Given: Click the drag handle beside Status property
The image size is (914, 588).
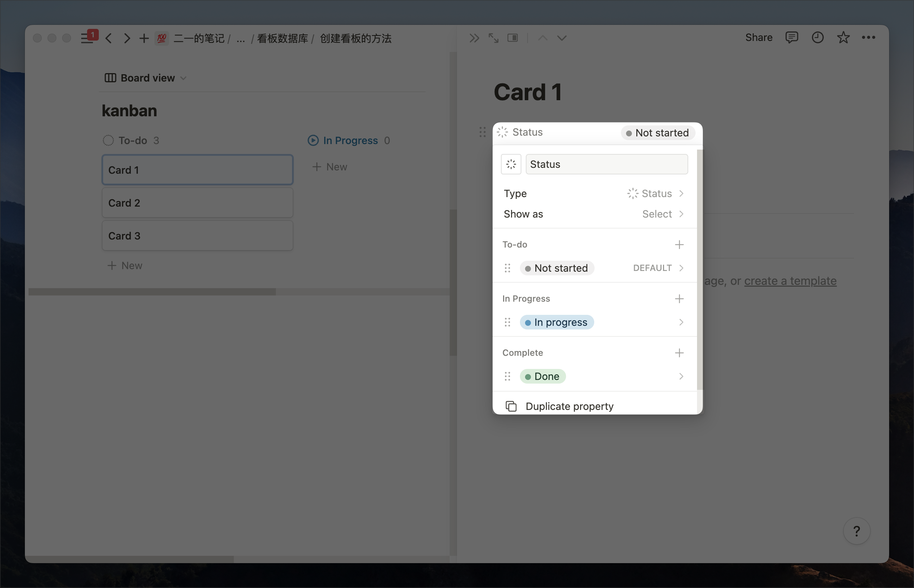Looking at the screenshot, I should click(482, 132).
